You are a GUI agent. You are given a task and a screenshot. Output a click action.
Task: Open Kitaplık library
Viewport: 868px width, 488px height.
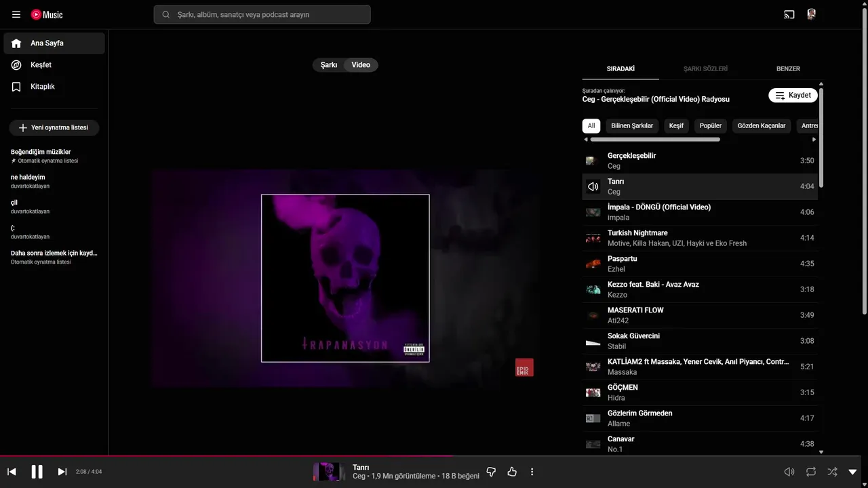(x=54, y=87)
